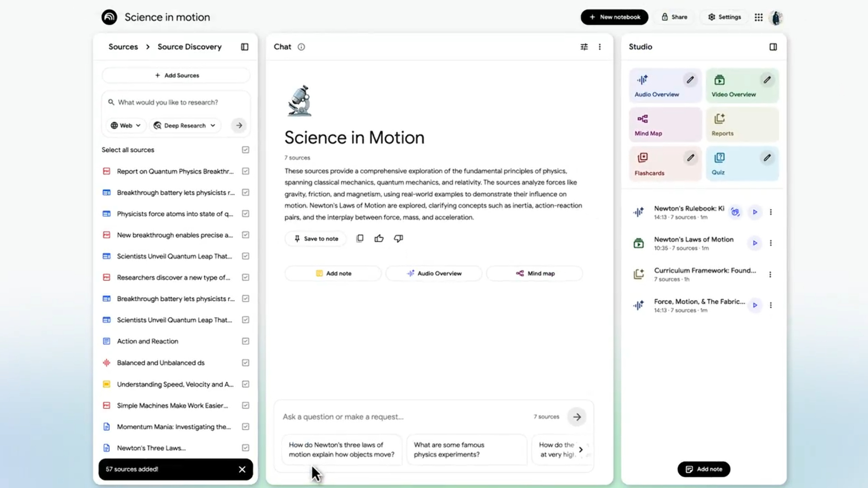Uncheck the Action and Reaction source
The width and height of the screenshot is (868, 488).
tap(245, 341)
